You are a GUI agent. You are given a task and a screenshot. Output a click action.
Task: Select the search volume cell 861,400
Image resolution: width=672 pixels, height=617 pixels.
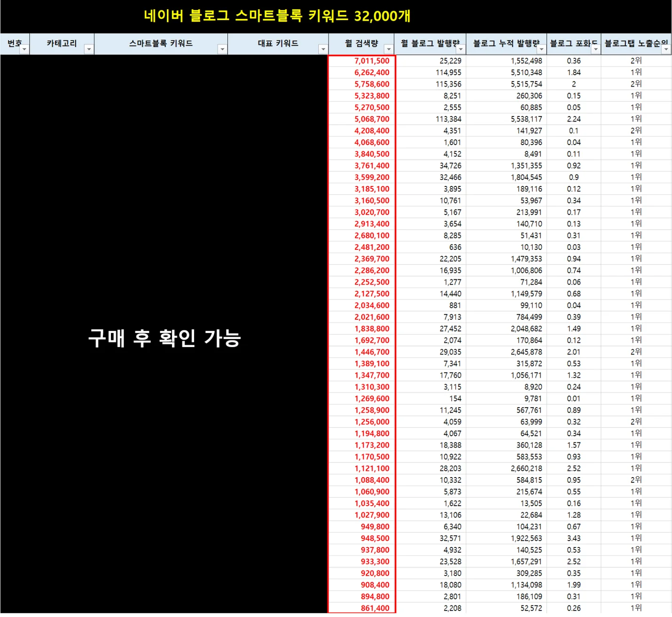361,608
